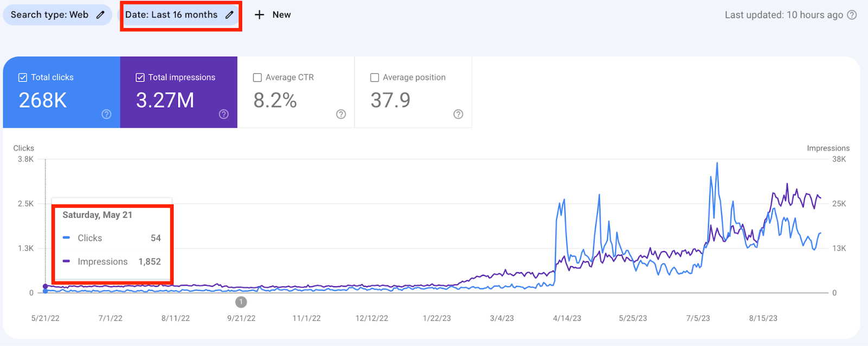Uncheck the Total clicks checkbox

pyautogui.click(x=23, y=77)
